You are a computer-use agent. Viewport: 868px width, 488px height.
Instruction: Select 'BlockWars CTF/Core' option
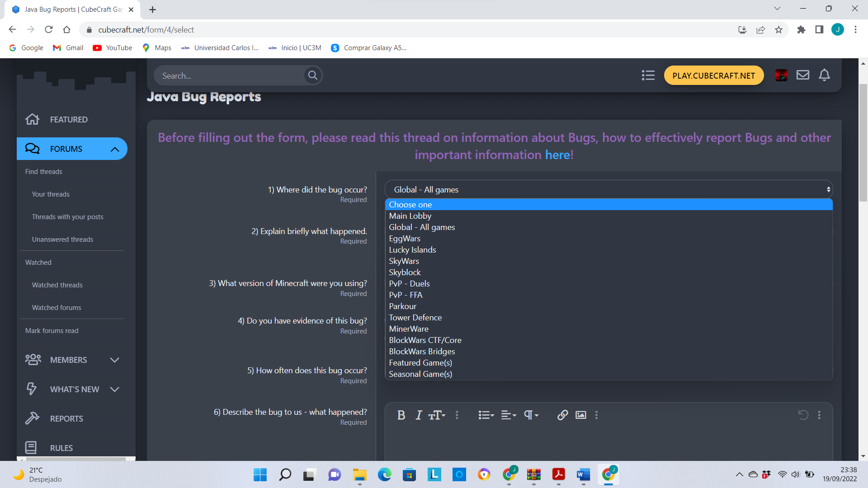(609, 340)
